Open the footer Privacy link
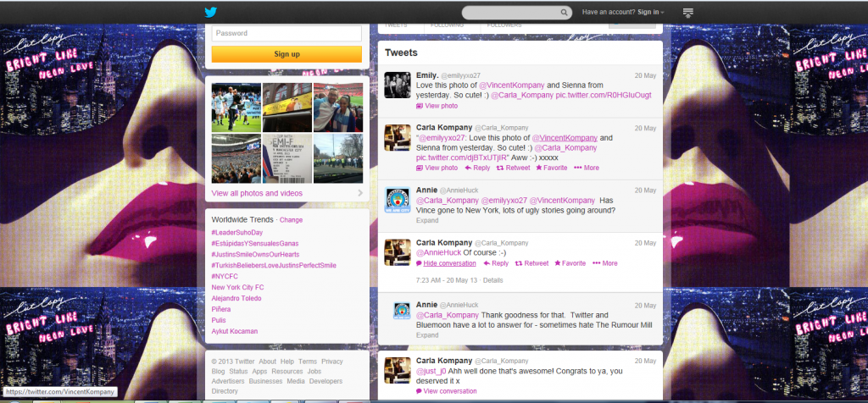This screenshot has height=403, width=868. (332, 362)
